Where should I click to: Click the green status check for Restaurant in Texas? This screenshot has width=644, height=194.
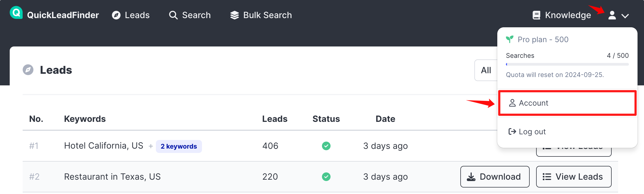point(326,177)
